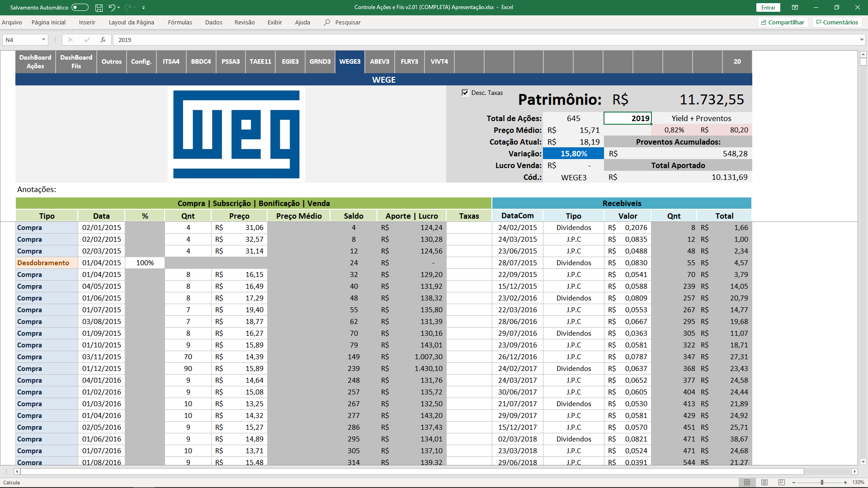Click the 130% zoom level
Image resolution: width=868 pixels, height=488 pixels.
[858, 483]
